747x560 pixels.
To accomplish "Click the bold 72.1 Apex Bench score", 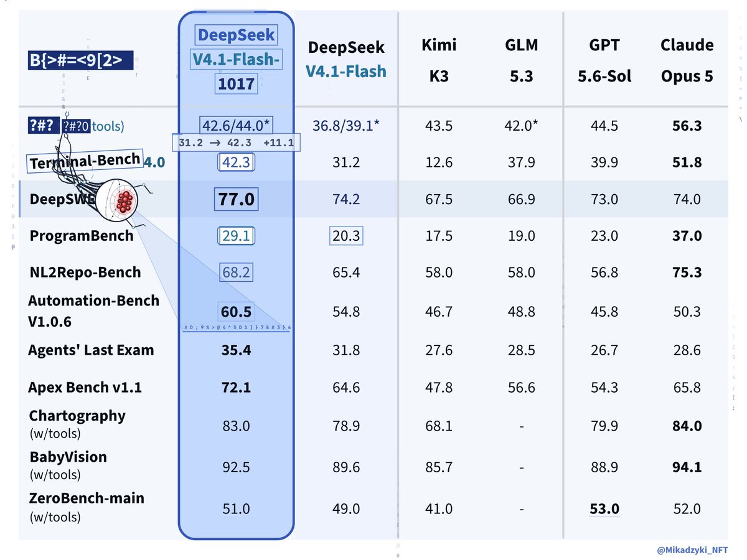I will coord(236,388).
